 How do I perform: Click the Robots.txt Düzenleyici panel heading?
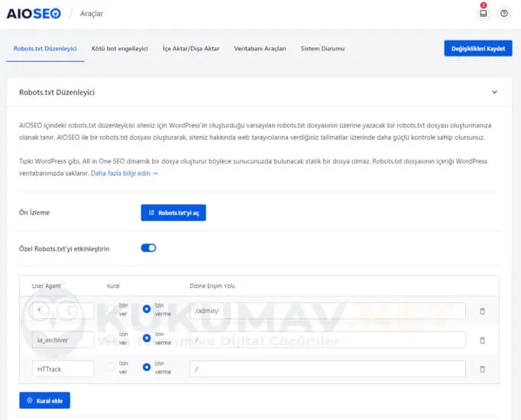click(57, 92)
